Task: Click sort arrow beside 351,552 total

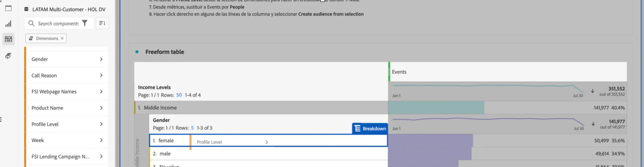Action: coord(592,91)
